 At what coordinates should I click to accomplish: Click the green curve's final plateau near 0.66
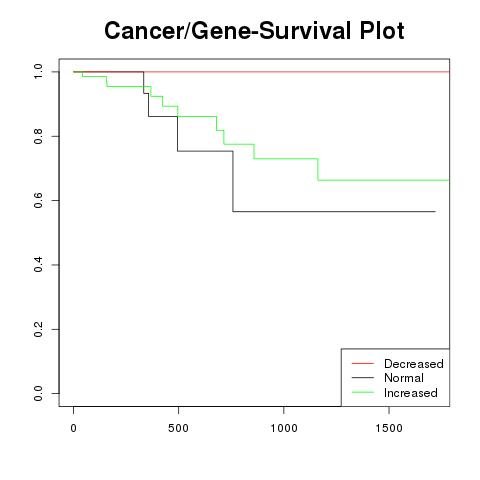pyautogui.click(x=383, y=180)
